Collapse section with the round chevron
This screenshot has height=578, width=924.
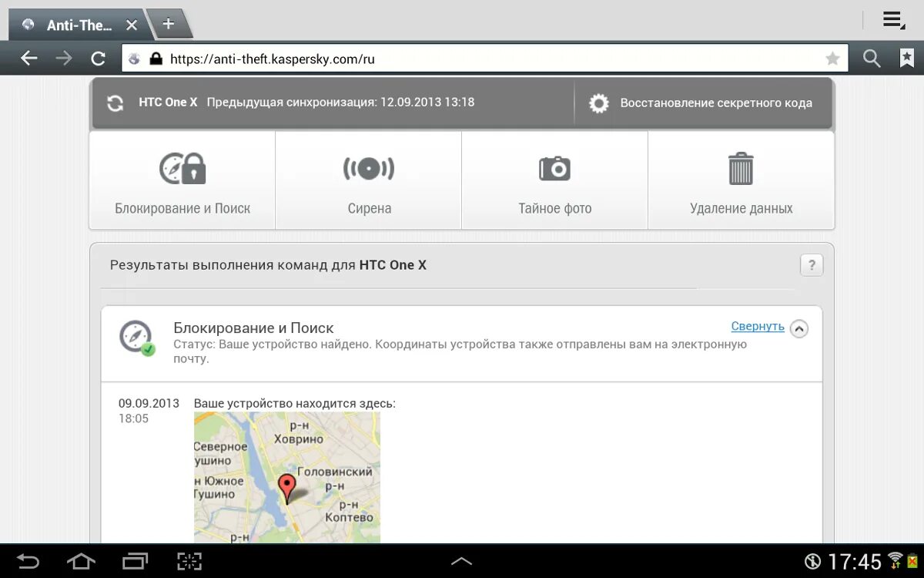pos(799,329)
